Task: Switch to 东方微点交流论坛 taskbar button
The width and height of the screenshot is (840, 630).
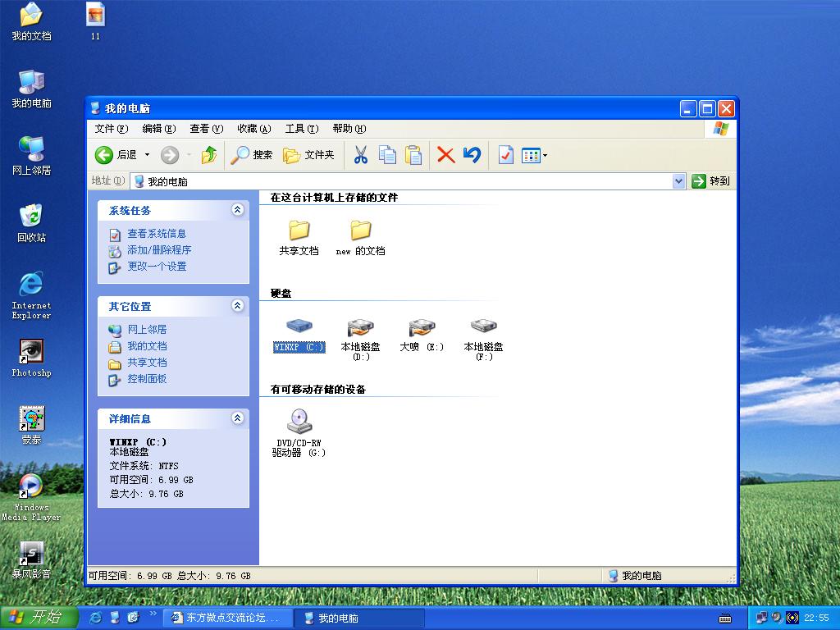Action: pyautogui.click(x=227, y=619)
